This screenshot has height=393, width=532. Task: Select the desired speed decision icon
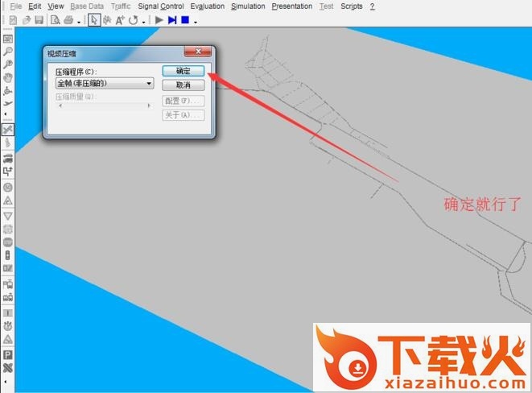tap(8, 188)
